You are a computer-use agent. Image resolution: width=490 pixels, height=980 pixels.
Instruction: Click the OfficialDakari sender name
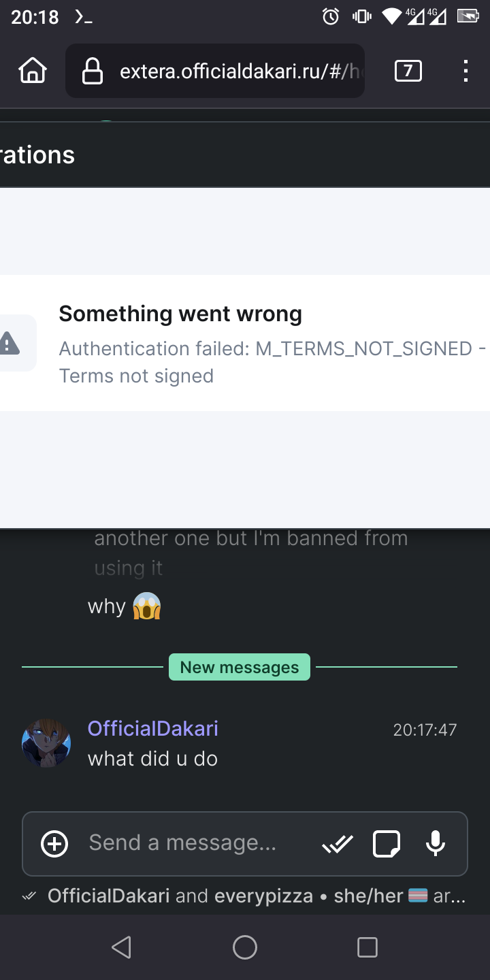(153, 728)
